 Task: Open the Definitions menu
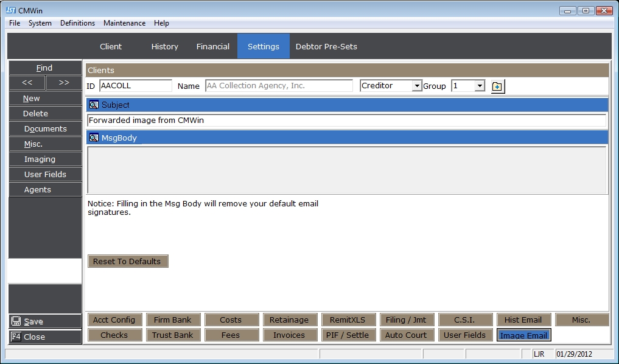click(77, 23)
